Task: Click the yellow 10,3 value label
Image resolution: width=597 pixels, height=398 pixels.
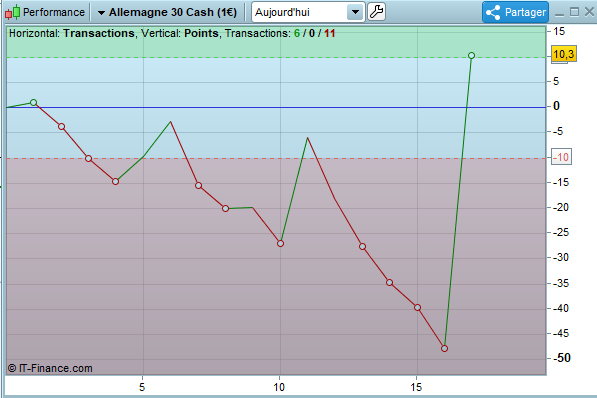Action: point(563,54)
